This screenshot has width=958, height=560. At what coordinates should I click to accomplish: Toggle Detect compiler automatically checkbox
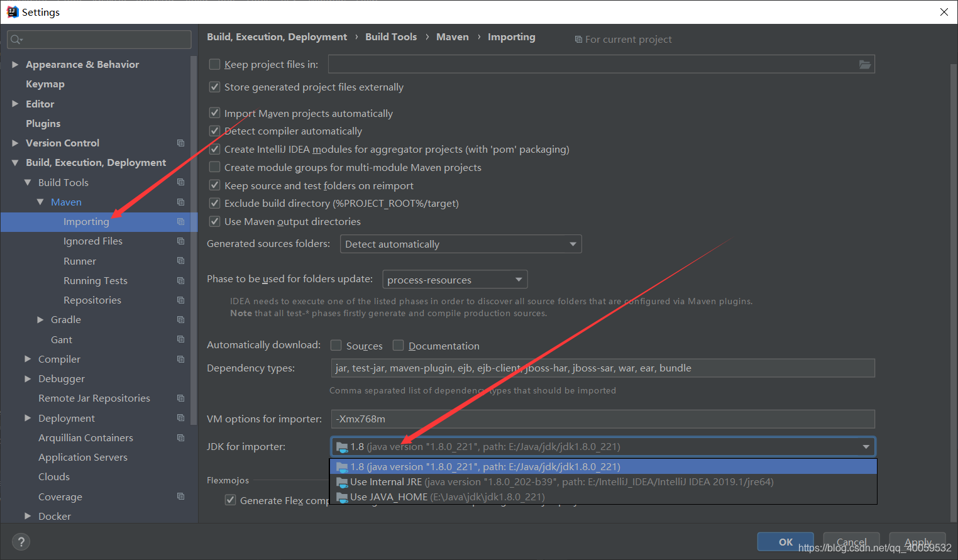click(214, 131)
